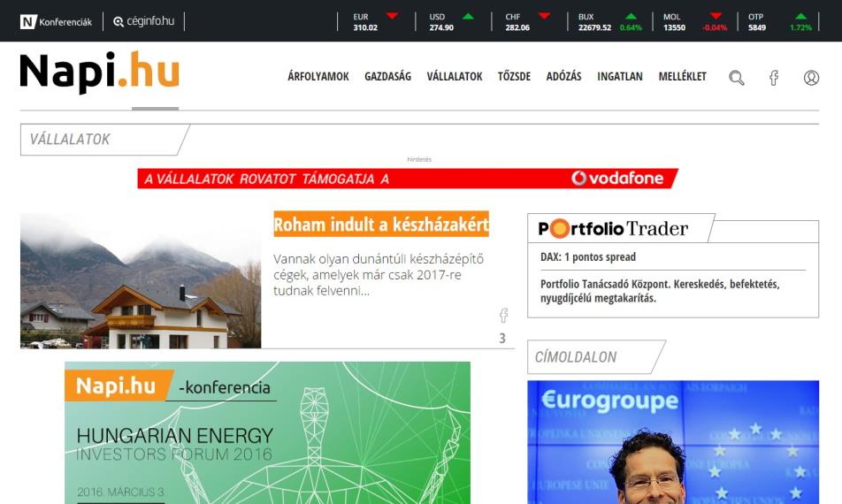The image size is (842, 504).
Task: Click the share count 3
Action: (x=502, y=339)
